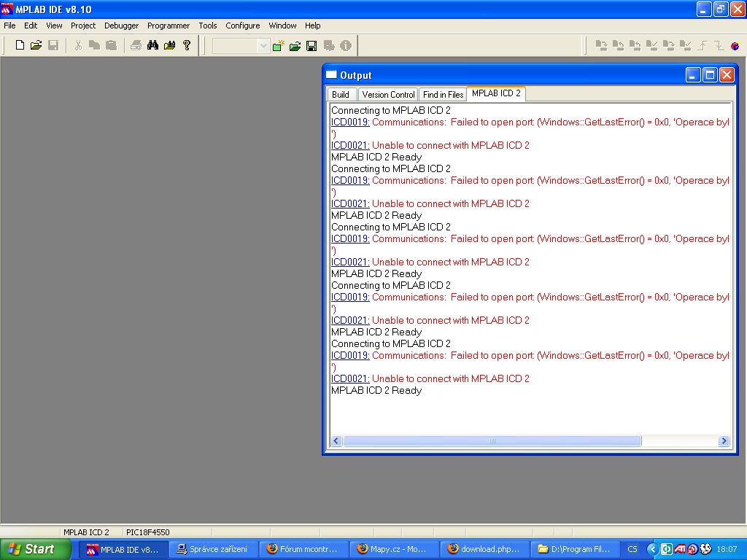Open Find with the binoculars icon
747x560 pixels.
click(152, 45)
